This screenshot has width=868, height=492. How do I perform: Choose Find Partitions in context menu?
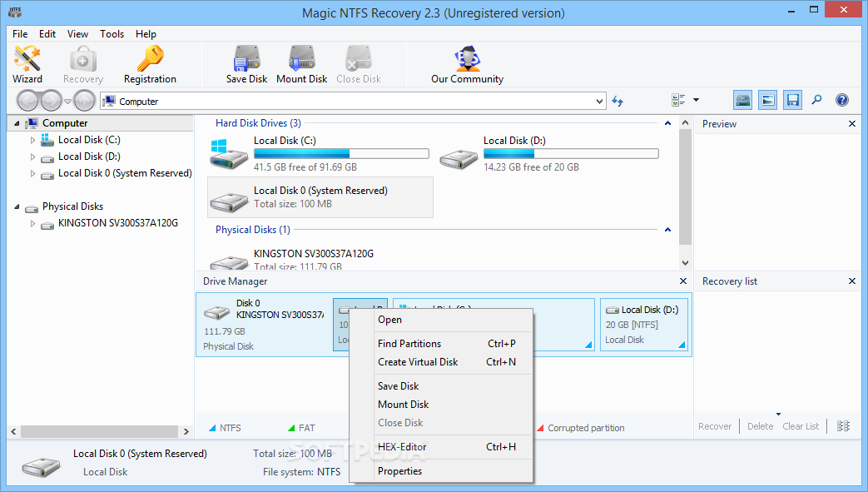[x=441, y=344]
